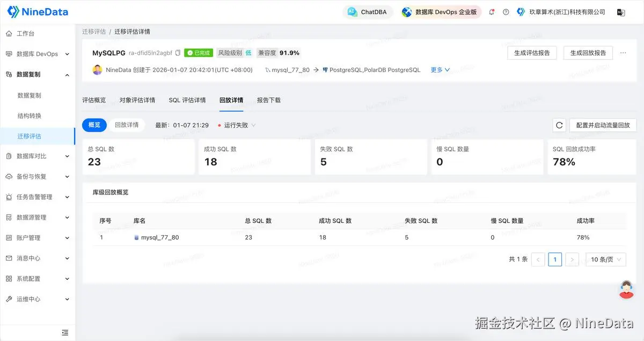
Task: Open the customer service avatar widget
Action: point(626,289)
